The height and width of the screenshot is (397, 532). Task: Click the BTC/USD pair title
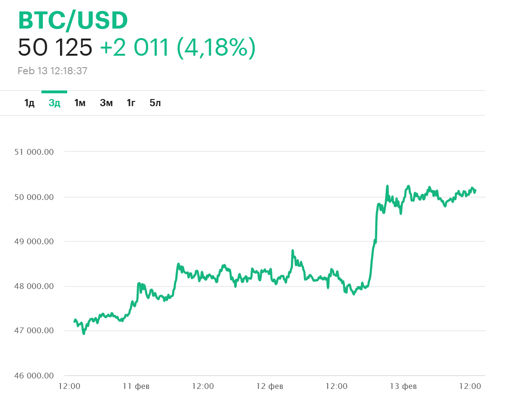[73, 20]
